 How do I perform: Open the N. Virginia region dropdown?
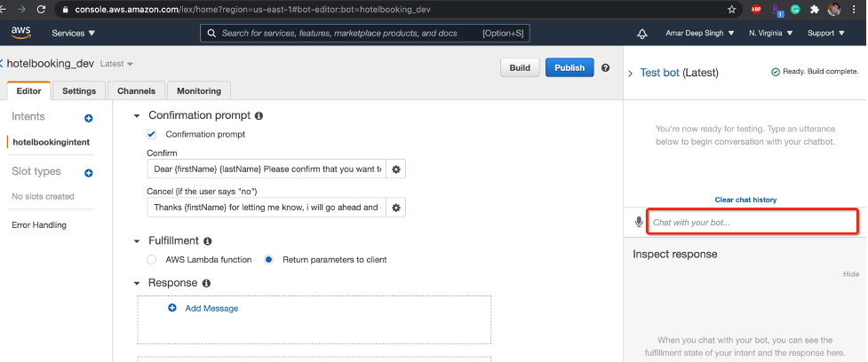[x=769, y=33]
